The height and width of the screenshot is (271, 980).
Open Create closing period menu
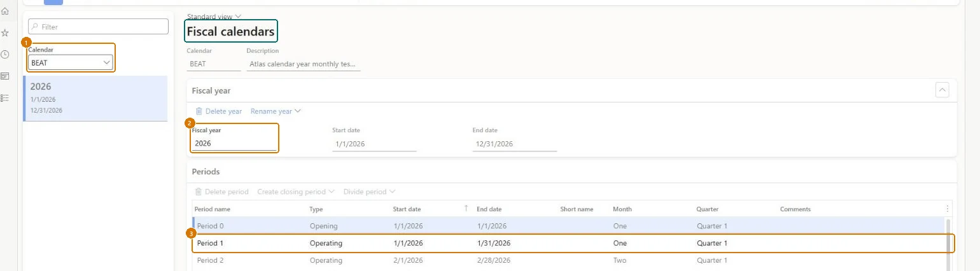pos(296,191)
